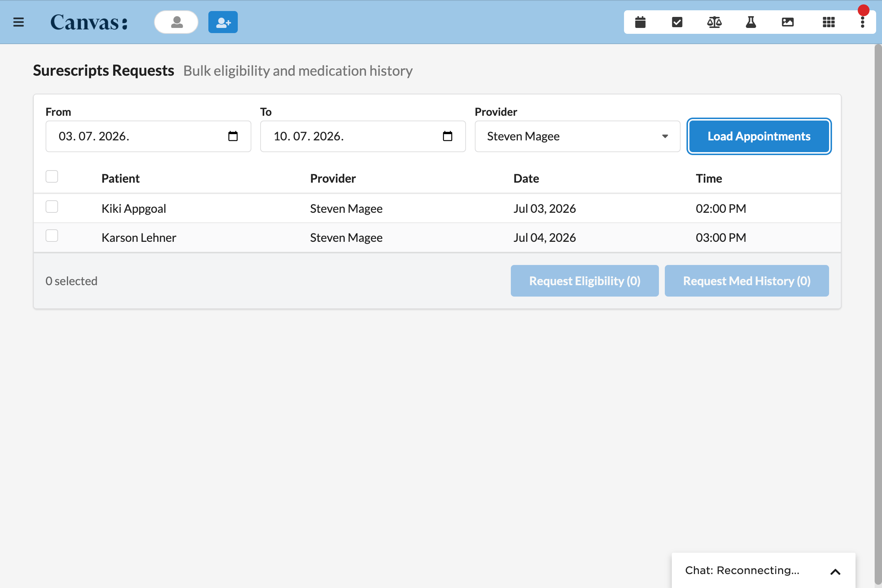Open the hamburger navigation menu
The height and width of the screenshot is (588, 882).
(x=18, y=22)
